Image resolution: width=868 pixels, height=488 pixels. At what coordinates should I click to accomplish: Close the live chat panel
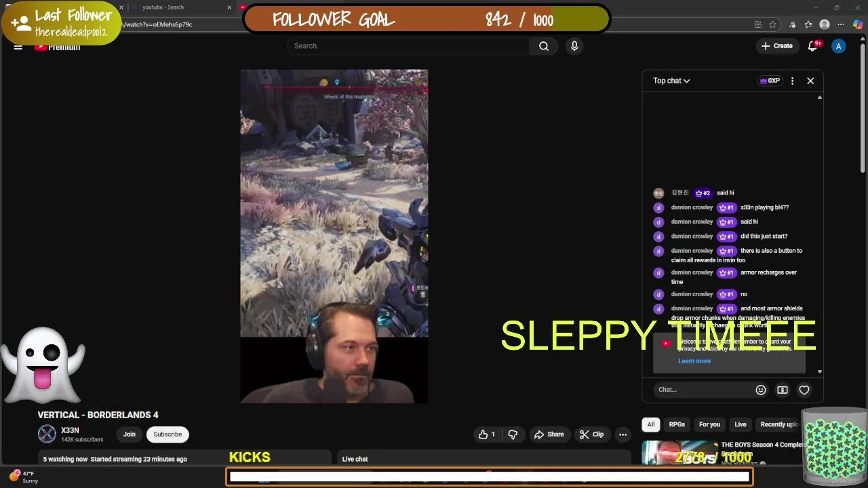point(810,81)
